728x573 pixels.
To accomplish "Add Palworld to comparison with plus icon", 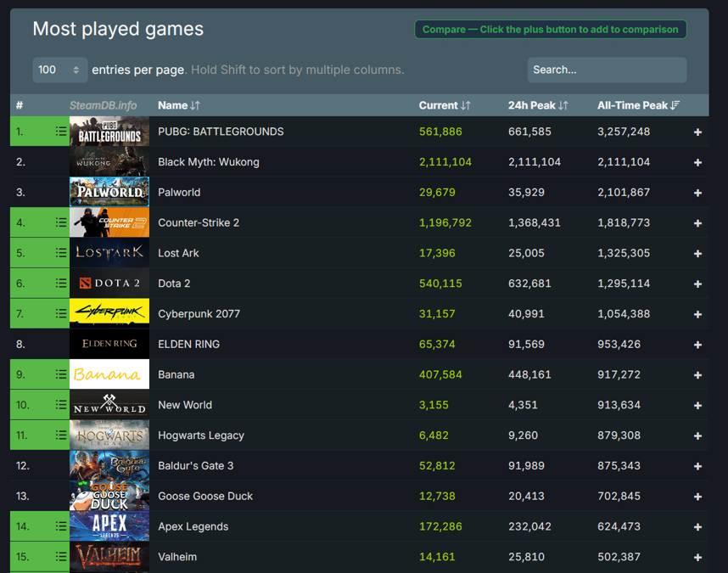I will point(697,193).
